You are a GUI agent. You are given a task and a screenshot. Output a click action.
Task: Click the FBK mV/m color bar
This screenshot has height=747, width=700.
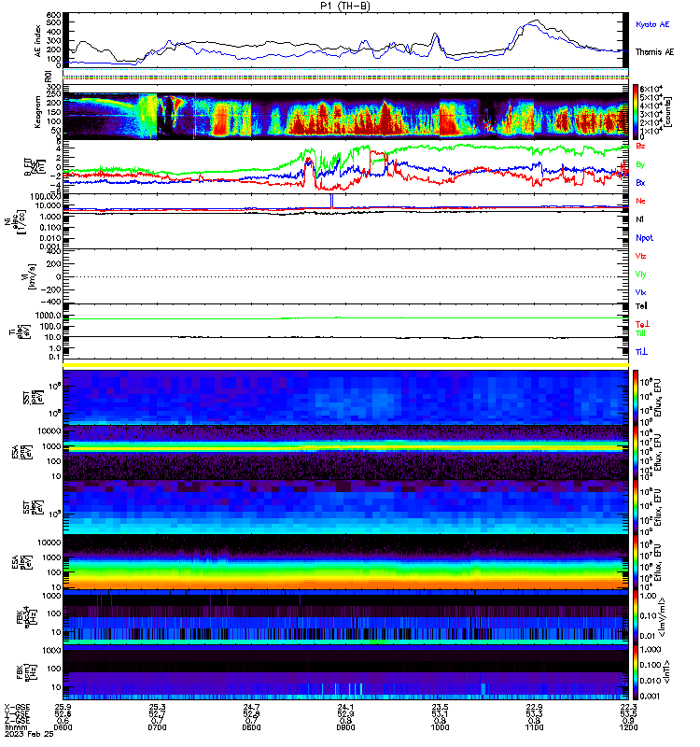click(x=636, y=617)
